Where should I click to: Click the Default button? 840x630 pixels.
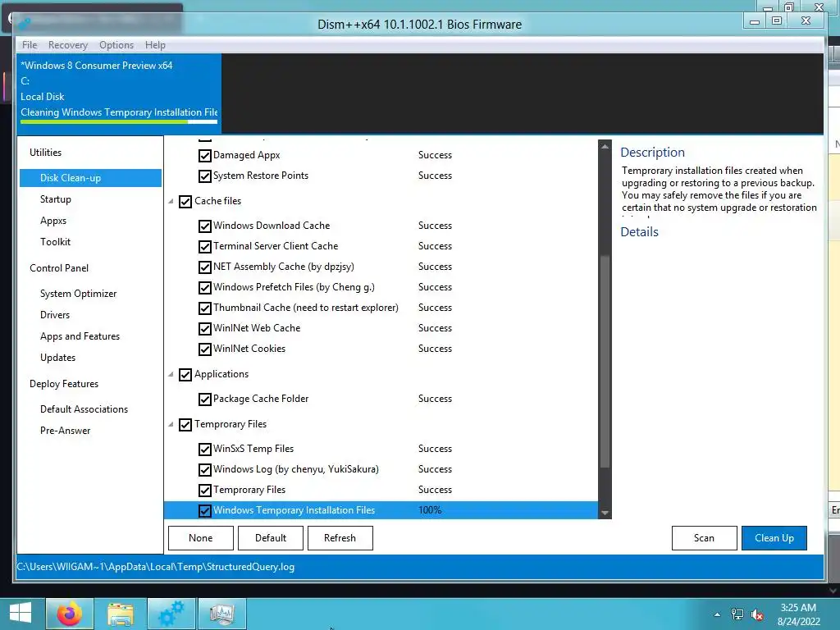point(271,538)
